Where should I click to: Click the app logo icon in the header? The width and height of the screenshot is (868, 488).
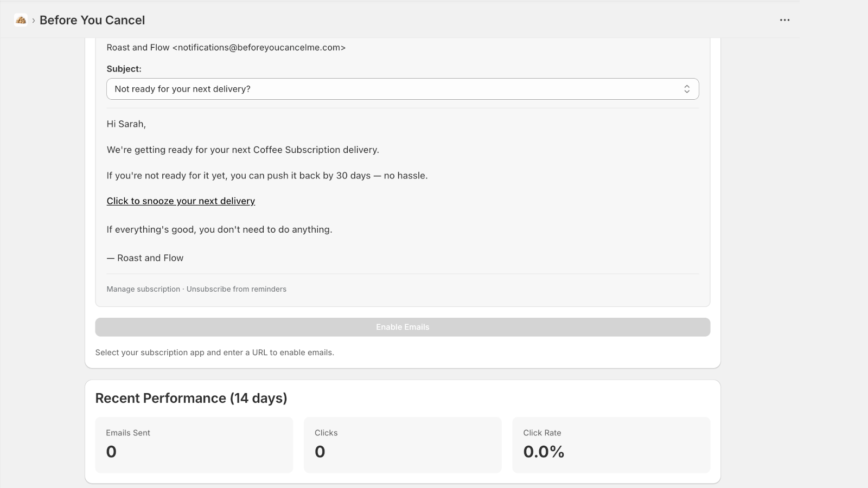click(21, 20)
